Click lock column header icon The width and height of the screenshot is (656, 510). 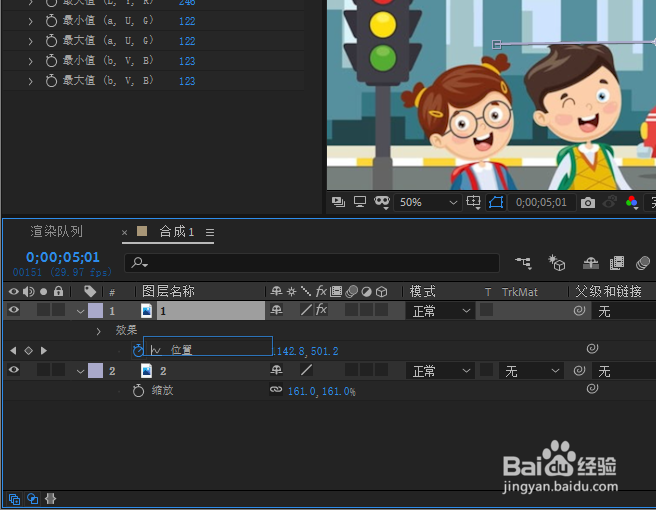tap(59, 291)
